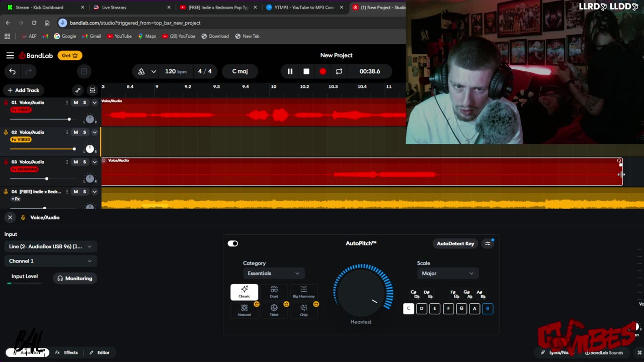Open options menu for track 02
Screen dimensions: 644x362
67,132
